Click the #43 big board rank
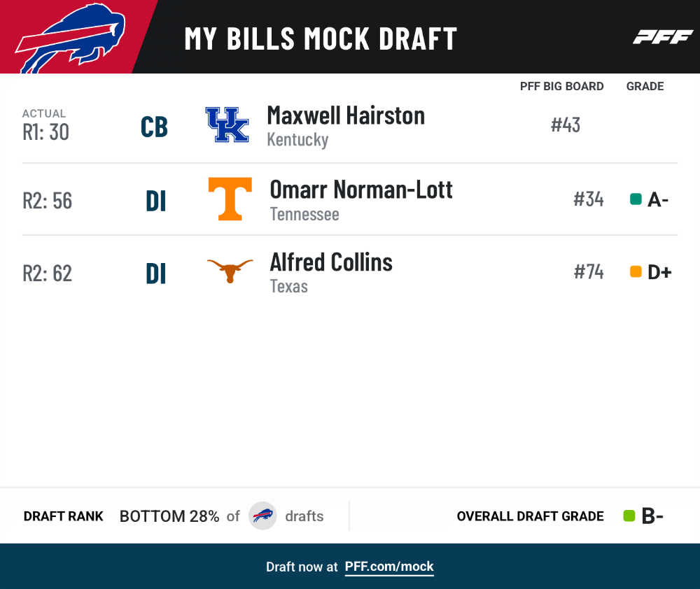This screenshot has height=589, width=700. 566,125
